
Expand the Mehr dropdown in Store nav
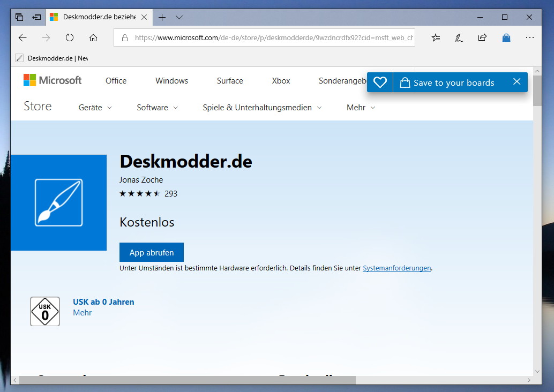click(x=361, y=108)
